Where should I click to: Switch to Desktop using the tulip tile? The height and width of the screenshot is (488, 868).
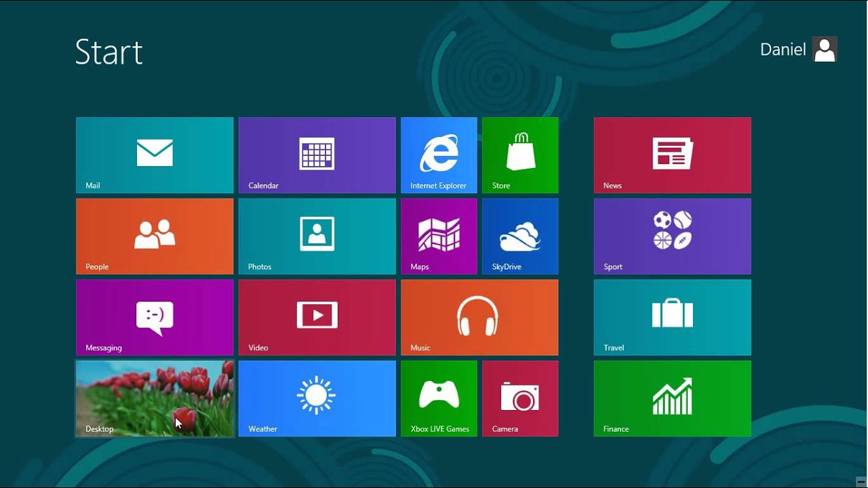(x=154, y=399)
